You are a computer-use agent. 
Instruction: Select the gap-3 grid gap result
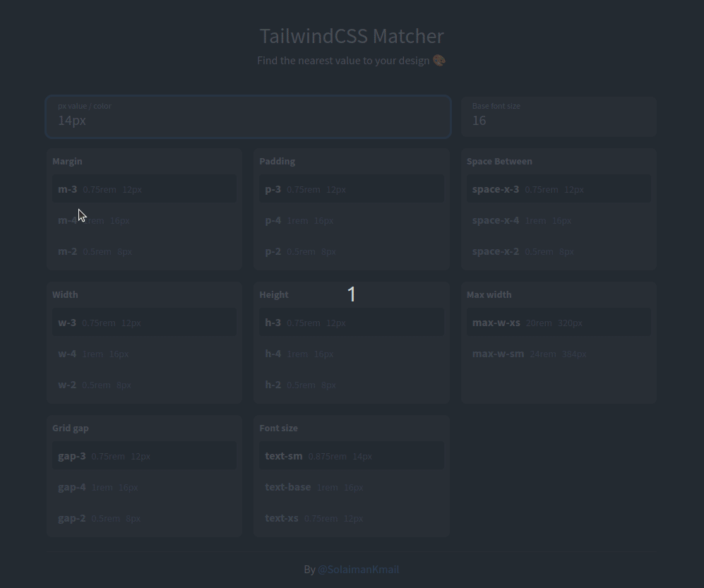pos(144,456)
